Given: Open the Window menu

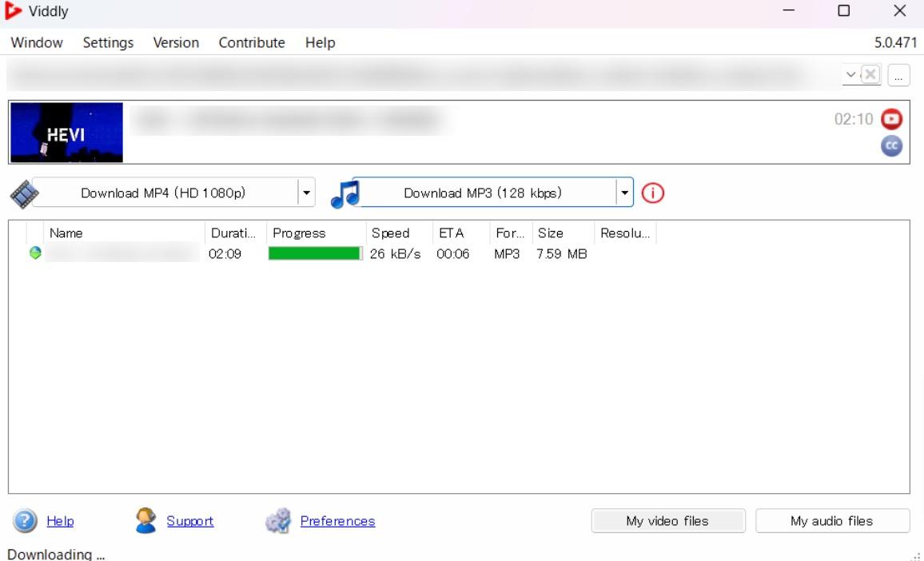Looking at the screenshot, I should (37, 42).
